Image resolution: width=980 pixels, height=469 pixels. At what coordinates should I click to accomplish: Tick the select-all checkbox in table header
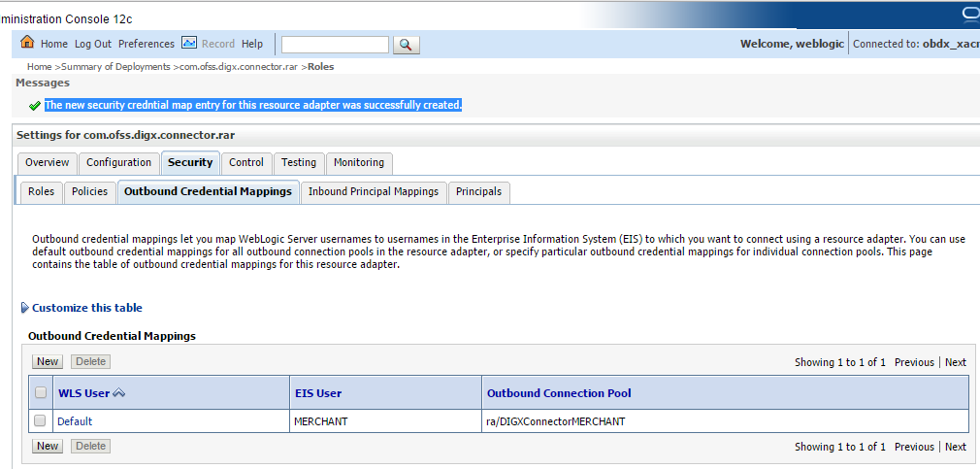(41, 392)
